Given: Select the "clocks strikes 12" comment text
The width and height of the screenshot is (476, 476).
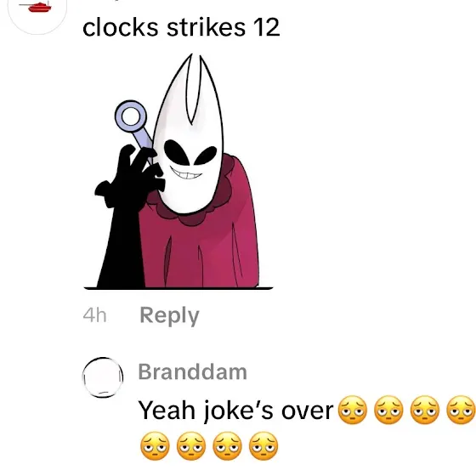Looking at the screenshot, I should point(181,27).
